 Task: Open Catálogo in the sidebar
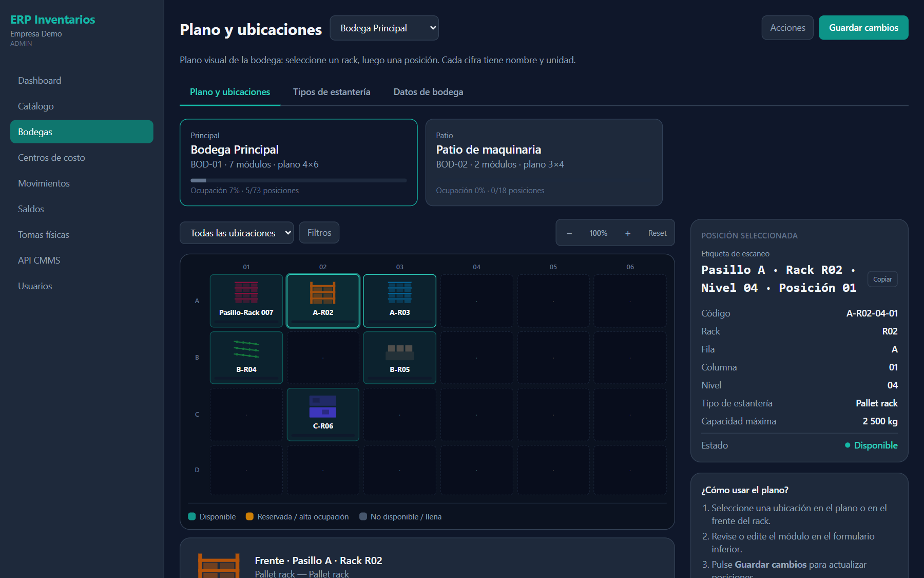[x=82, y=106]
